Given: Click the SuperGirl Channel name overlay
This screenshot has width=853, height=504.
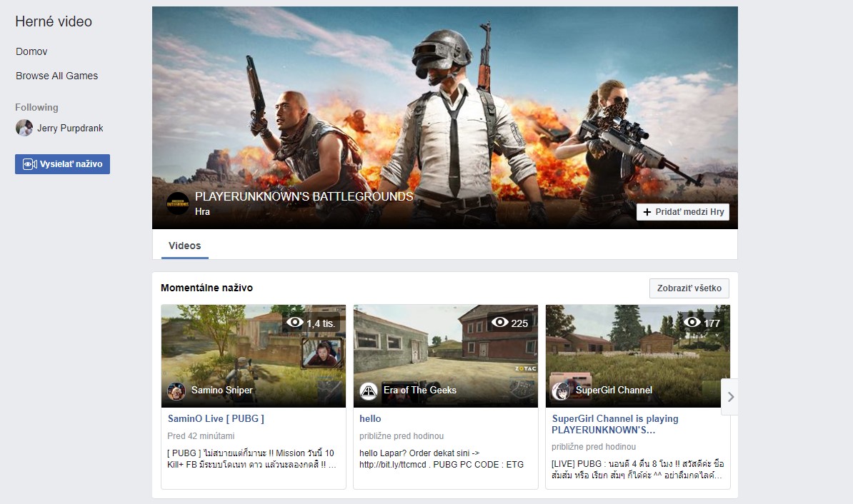Looking at the screenshot, I should click(x=614, y=390).
